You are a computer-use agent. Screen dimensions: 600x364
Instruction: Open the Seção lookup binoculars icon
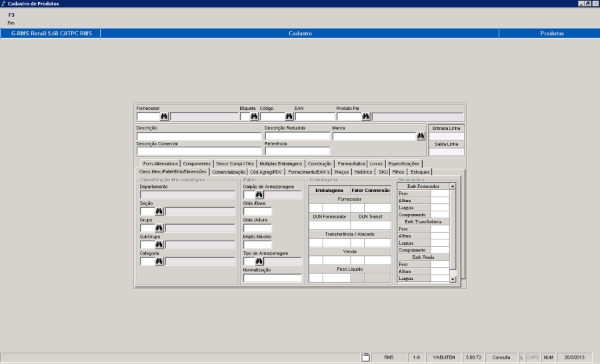click(x=159, y=211)
